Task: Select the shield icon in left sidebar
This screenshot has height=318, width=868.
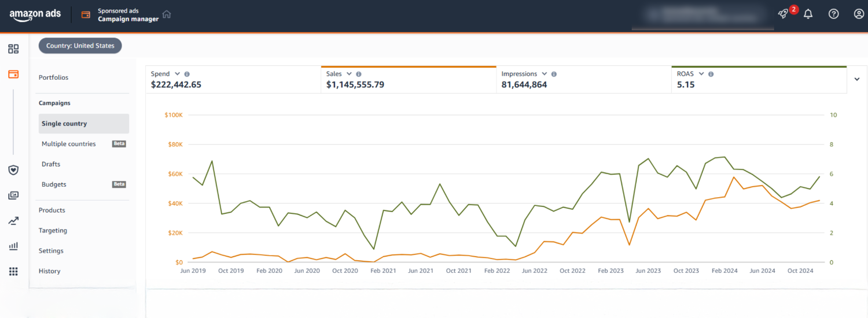Action: pyautogui.click(x=13, y=170)
